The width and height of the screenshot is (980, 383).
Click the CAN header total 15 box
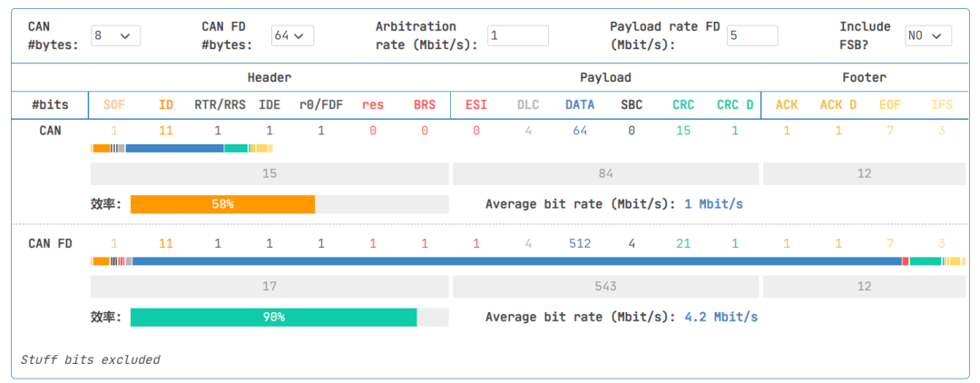point(269,173)
